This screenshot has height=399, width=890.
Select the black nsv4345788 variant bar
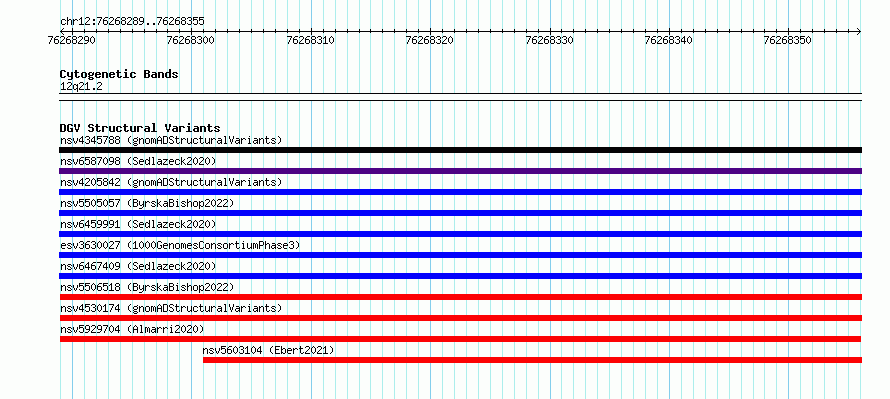tap(460, 150)
